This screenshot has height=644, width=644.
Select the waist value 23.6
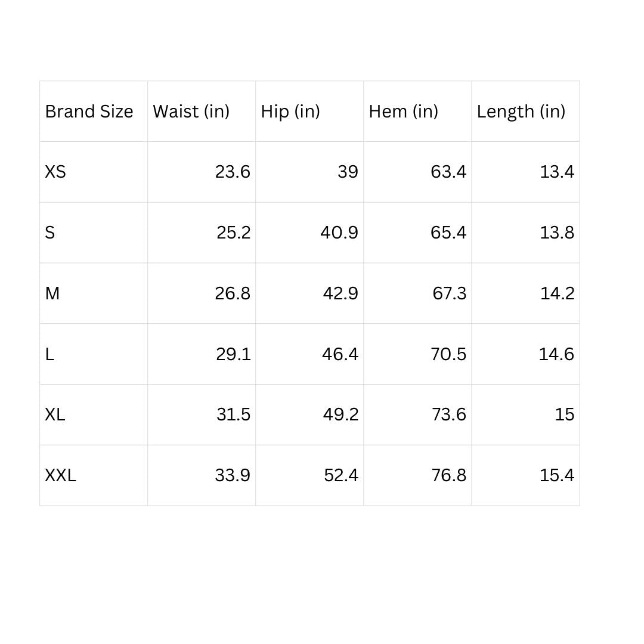click(233, 172)
